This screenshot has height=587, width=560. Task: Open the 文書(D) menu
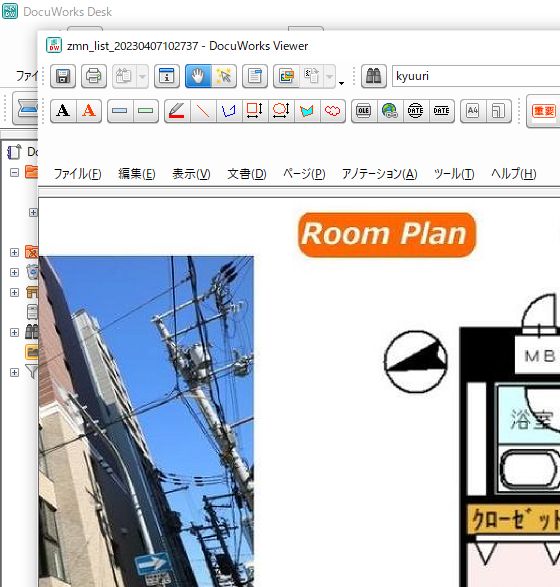247,174
